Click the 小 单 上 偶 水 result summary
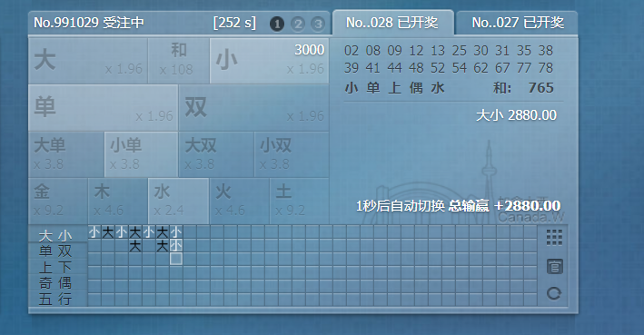The width and height of the screenshot is (644, 335). point(395,87)
